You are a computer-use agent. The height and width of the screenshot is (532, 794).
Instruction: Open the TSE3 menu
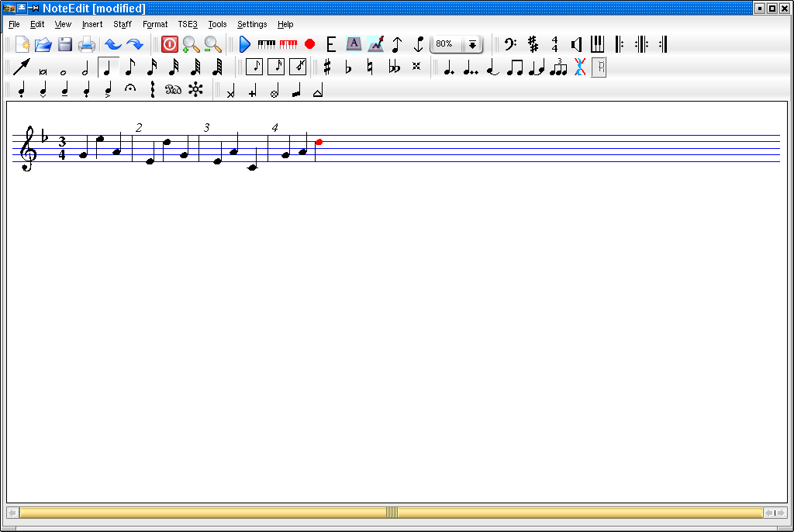[x=188, y=24]
